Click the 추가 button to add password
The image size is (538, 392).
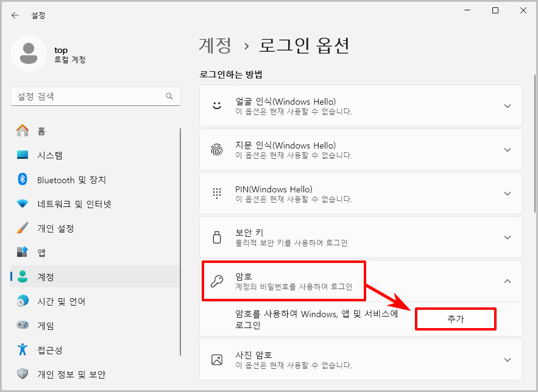click(455, 318)
